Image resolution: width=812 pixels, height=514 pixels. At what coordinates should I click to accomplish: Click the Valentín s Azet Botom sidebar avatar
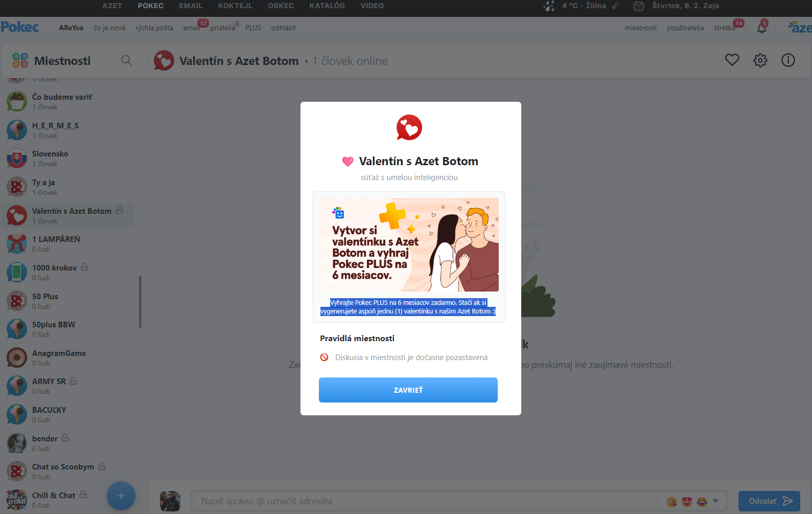click(x=17, y=215)
